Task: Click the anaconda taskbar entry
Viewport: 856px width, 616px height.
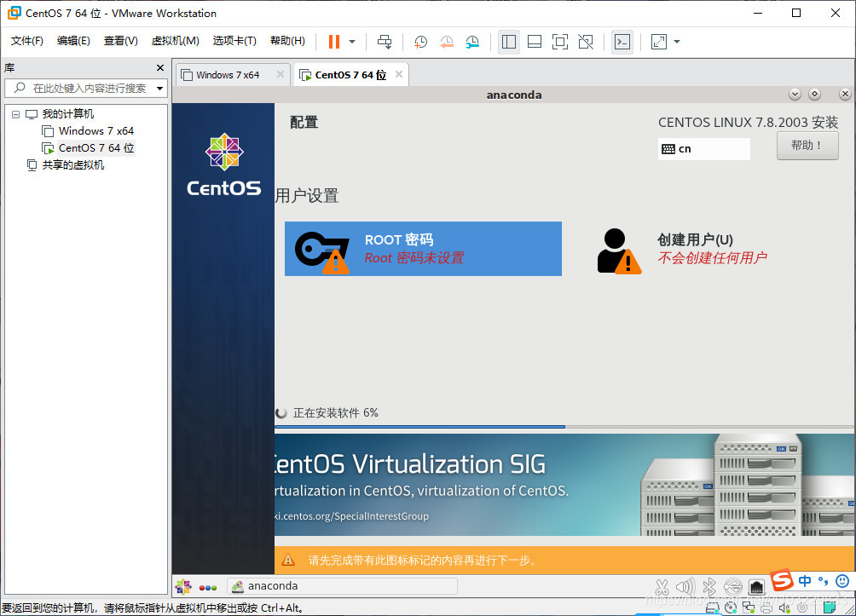Action: [342, 586]
